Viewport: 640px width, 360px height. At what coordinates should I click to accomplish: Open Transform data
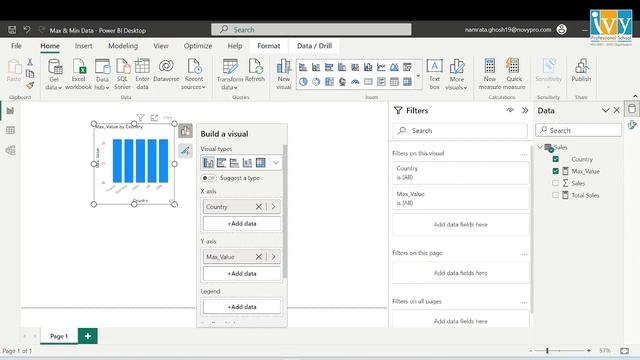pyautogui.click(x=230, y=74)
